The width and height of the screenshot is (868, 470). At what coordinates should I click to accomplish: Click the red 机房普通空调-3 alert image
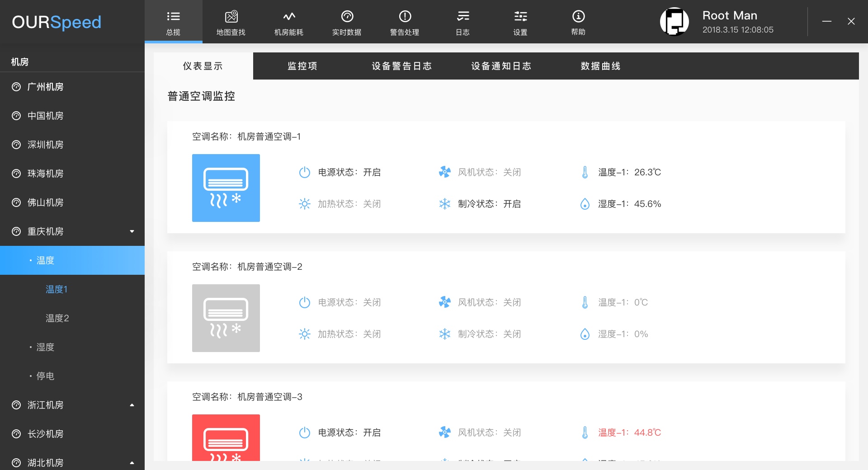226,437
